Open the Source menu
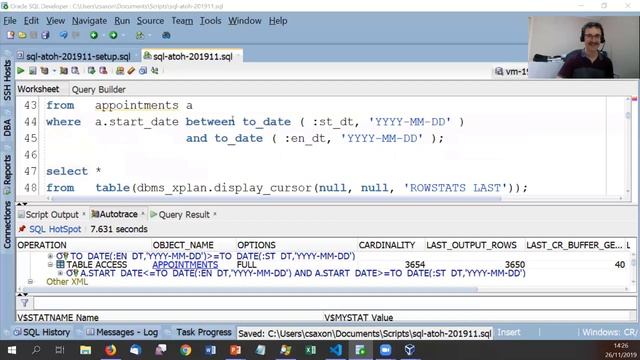Screen dimensions: 640x360 pyautogui.click(x=150, y=21)
